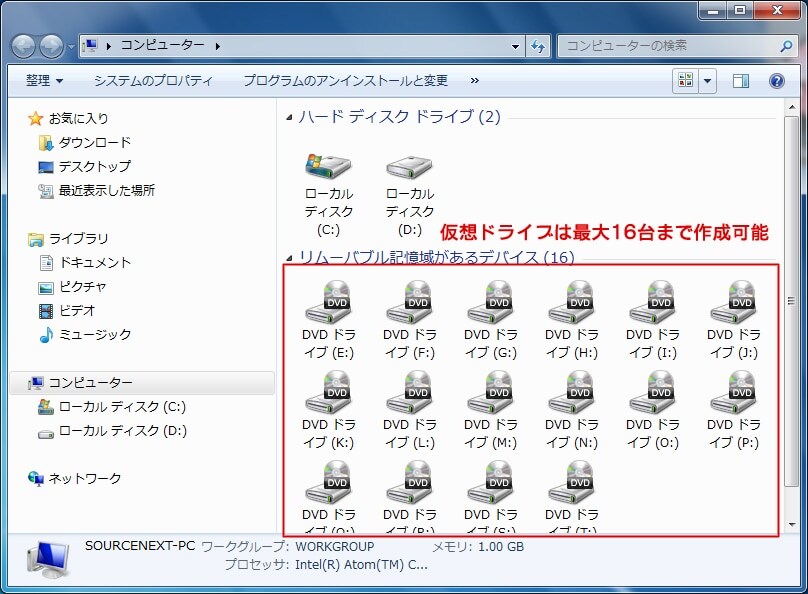Click scrollbar up arrow

[792, 107]
